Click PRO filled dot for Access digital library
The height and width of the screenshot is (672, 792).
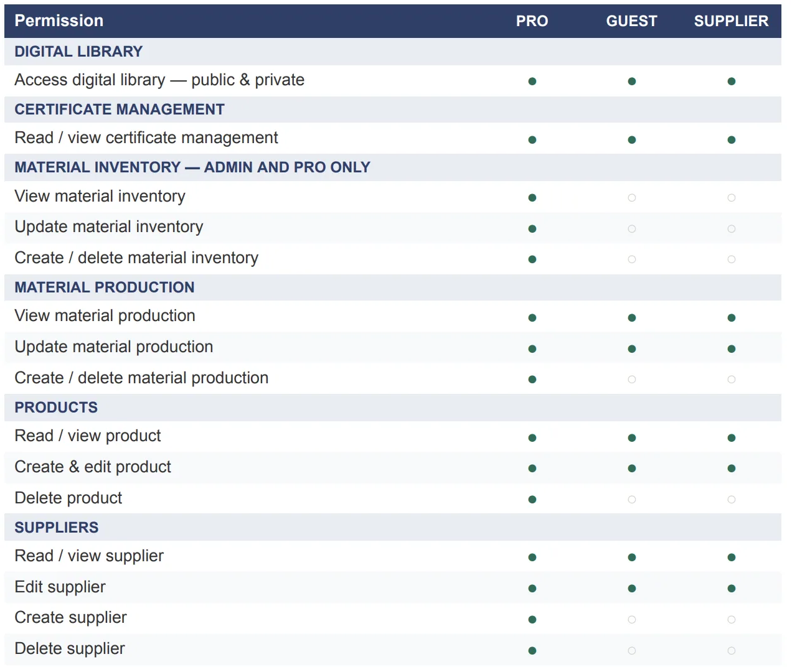click(x=532, y=82)
